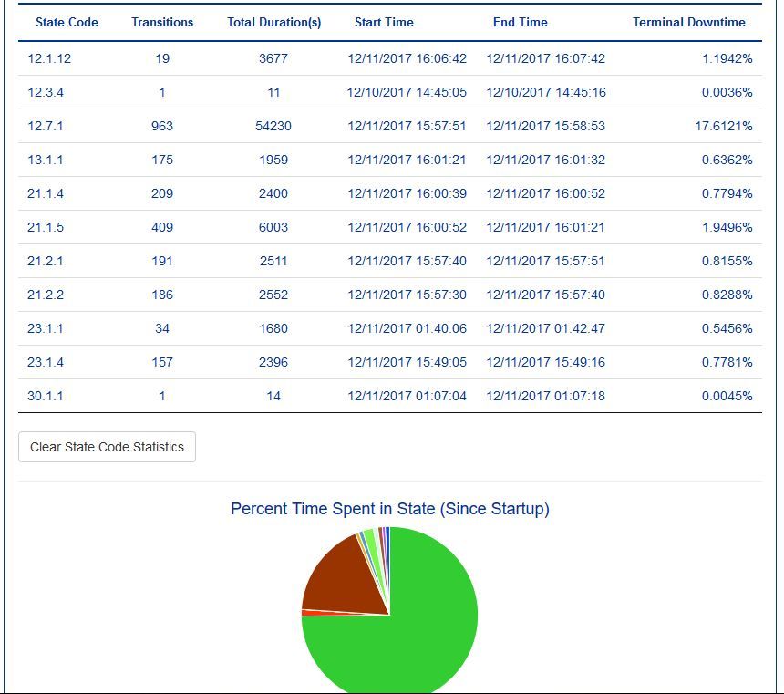Select state code 30.1.1 in the table
This screenshot has width=784, height=694.
pos(46,396)
